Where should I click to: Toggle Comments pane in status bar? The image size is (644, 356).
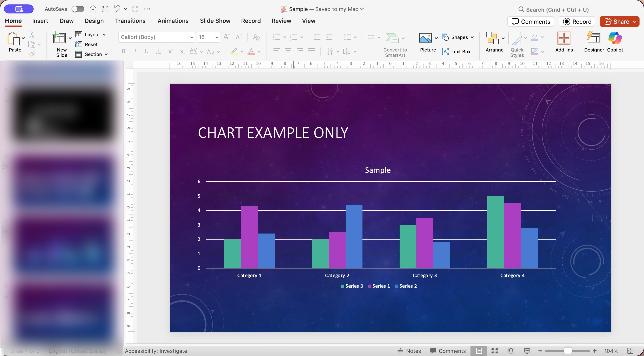tap(448, 351)
